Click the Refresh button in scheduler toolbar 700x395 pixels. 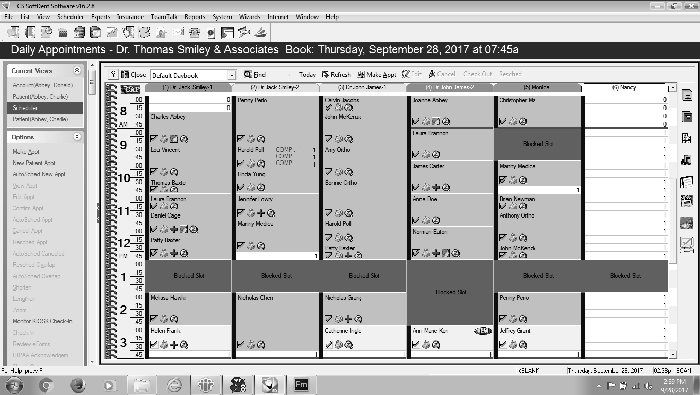point(337,75)
